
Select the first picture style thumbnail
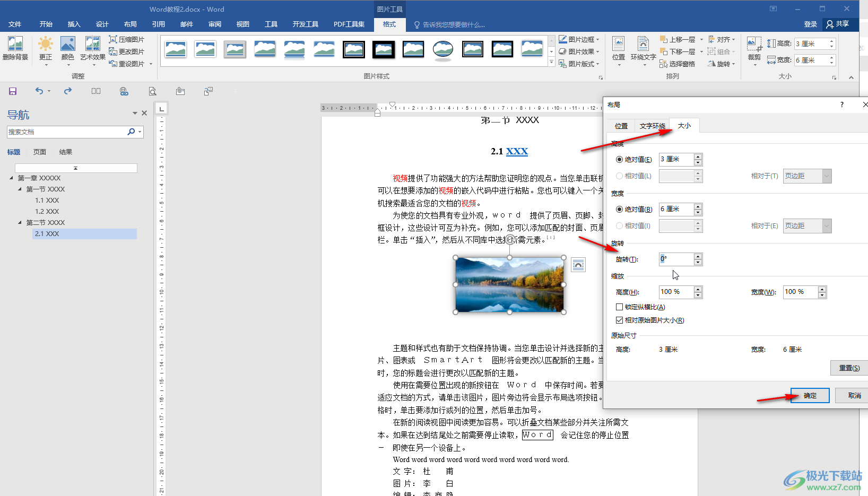pos(176,49)
